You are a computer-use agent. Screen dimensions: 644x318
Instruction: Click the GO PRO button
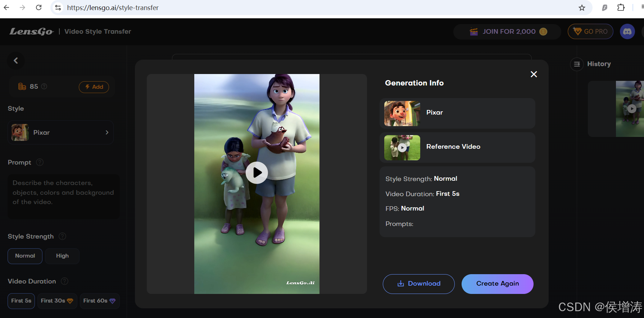pyautogui.click(x=590, y=32)
